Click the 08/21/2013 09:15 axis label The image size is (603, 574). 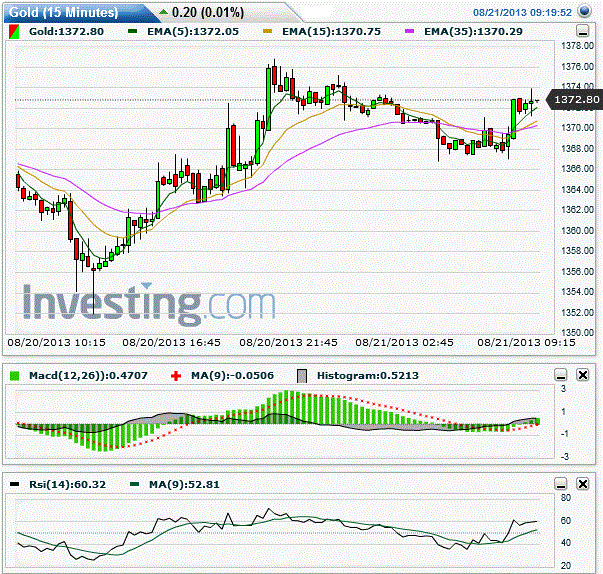[x=526, y=343]
